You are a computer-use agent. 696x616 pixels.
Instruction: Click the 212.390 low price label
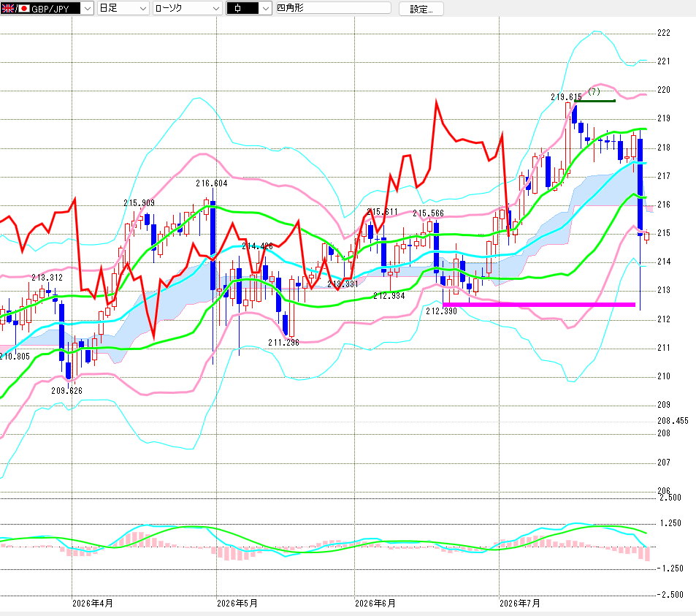pyautogui.click(x=441, y=311)
